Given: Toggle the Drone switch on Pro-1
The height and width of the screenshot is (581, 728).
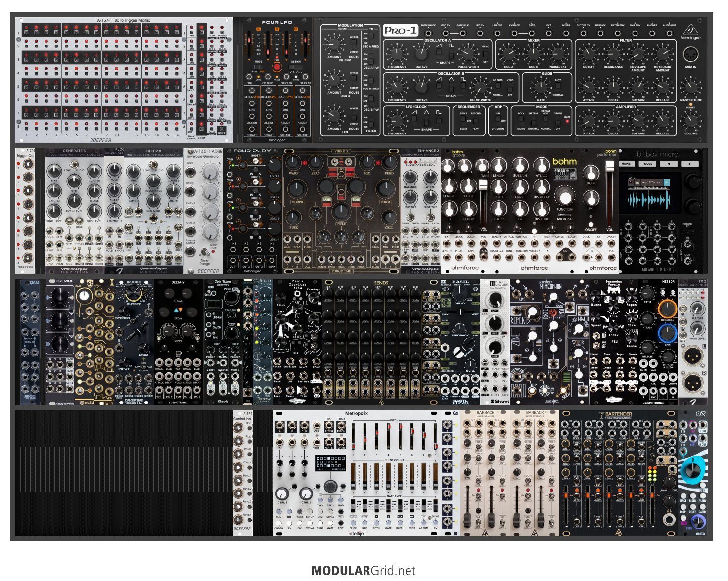Looking at the screenshot, I should [558, 121].
